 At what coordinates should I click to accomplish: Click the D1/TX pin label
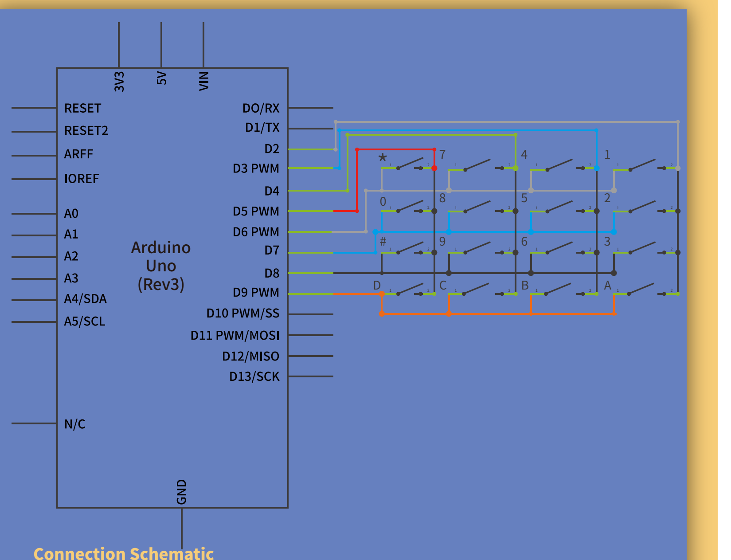262,127
